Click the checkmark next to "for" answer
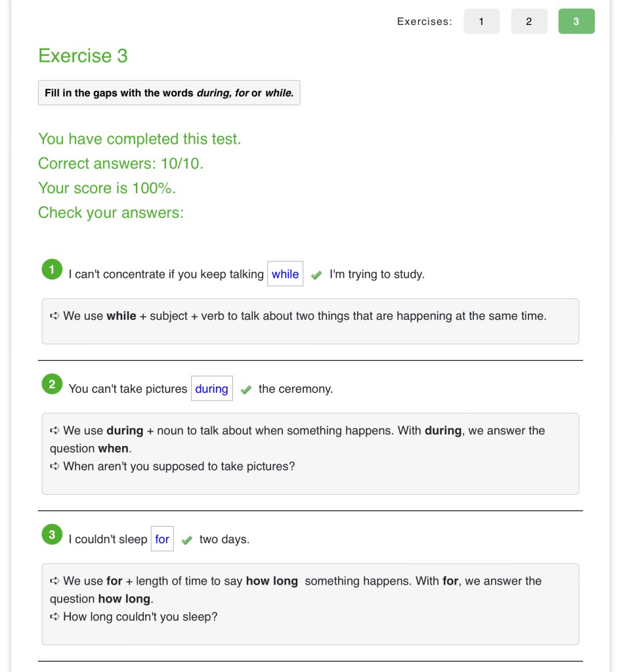621x672 pixels. pos(187,540)
